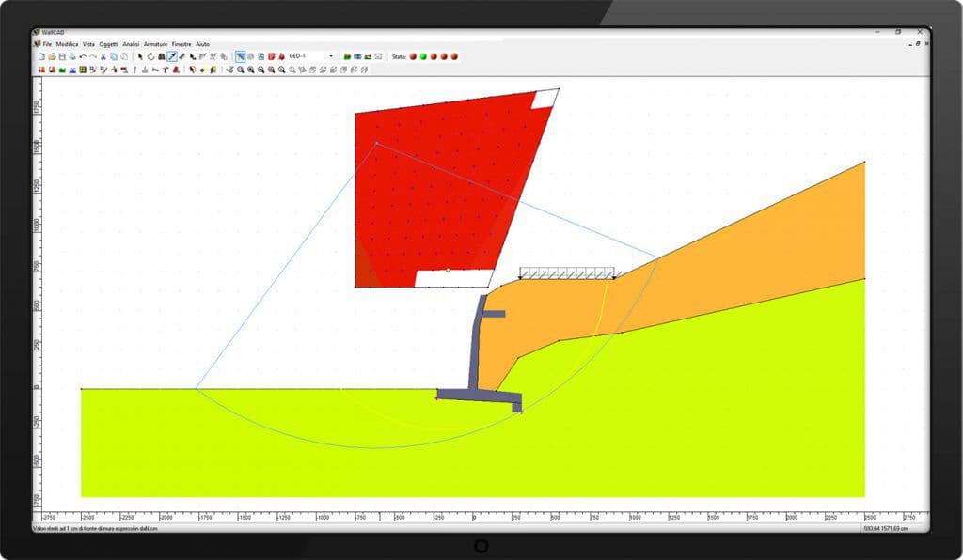Open the Modifica menu

coord(67,44)
